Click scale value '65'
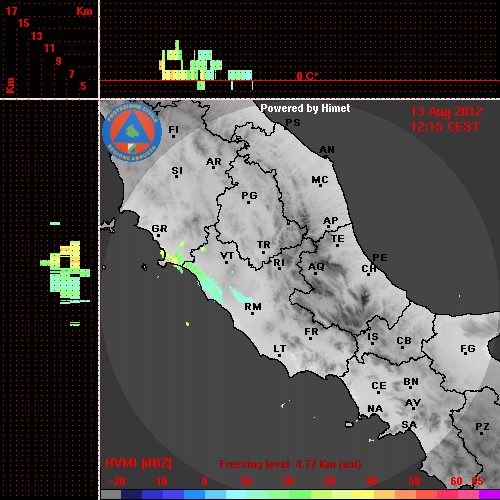Image resolution: width=500 pixels, height=500 pixels. [477, 481]
